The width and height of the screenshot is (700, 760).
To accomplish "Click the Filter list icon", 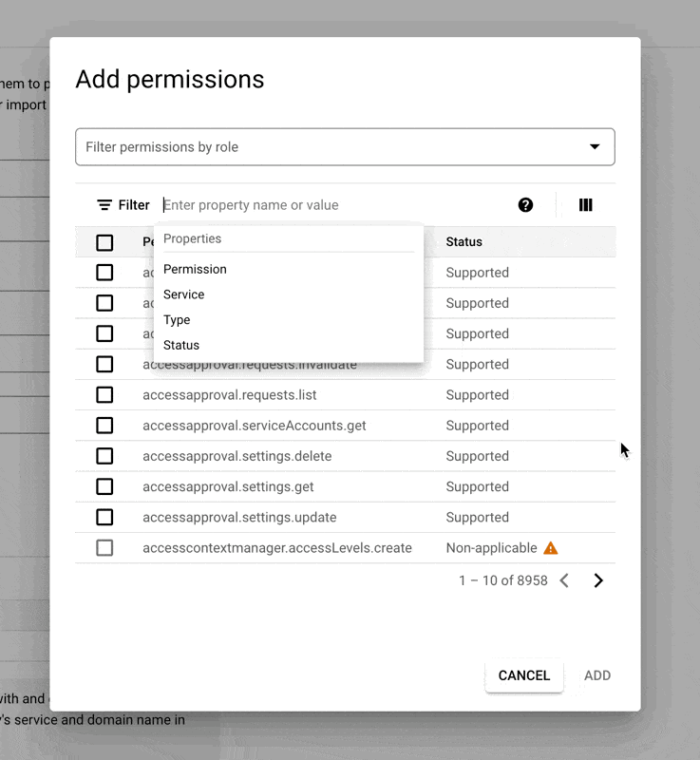I will pyautogui.click(x=104, y=205).
